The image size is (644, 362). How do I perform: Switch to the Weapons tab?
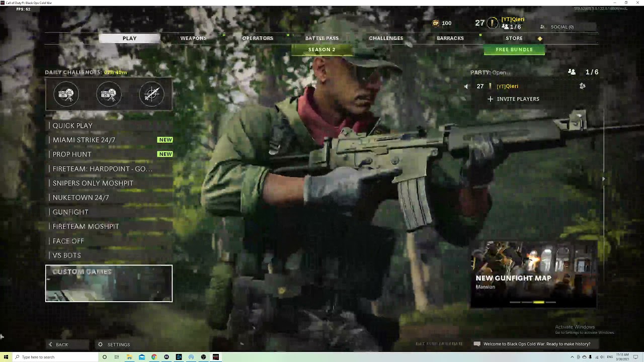pos(193,38)
